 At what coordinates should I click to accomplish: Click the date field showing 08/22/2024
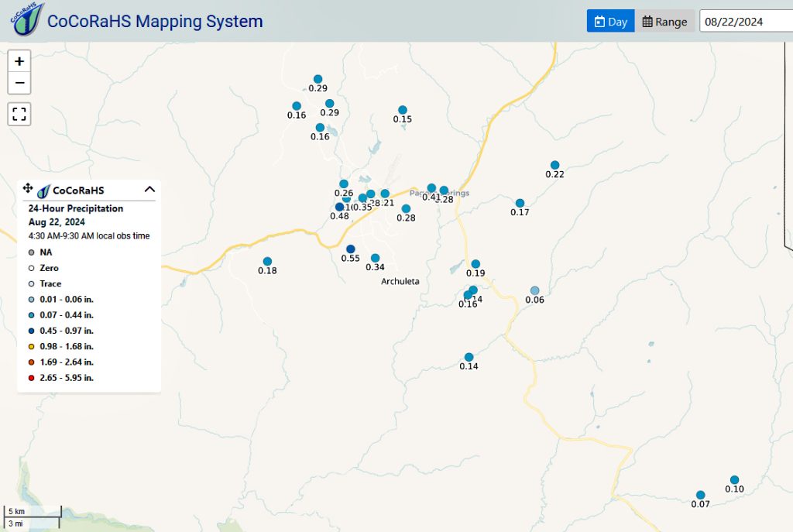(746, 22)
